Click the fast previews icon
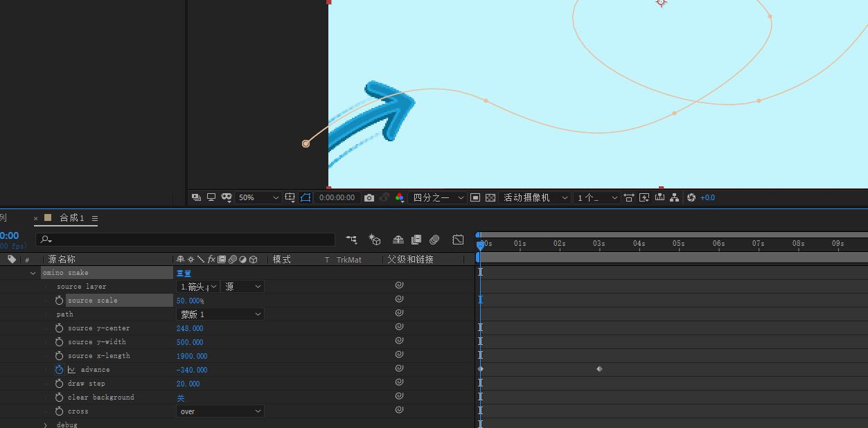Viewport: 868px width, 428px height. click(x=644, y=197)
